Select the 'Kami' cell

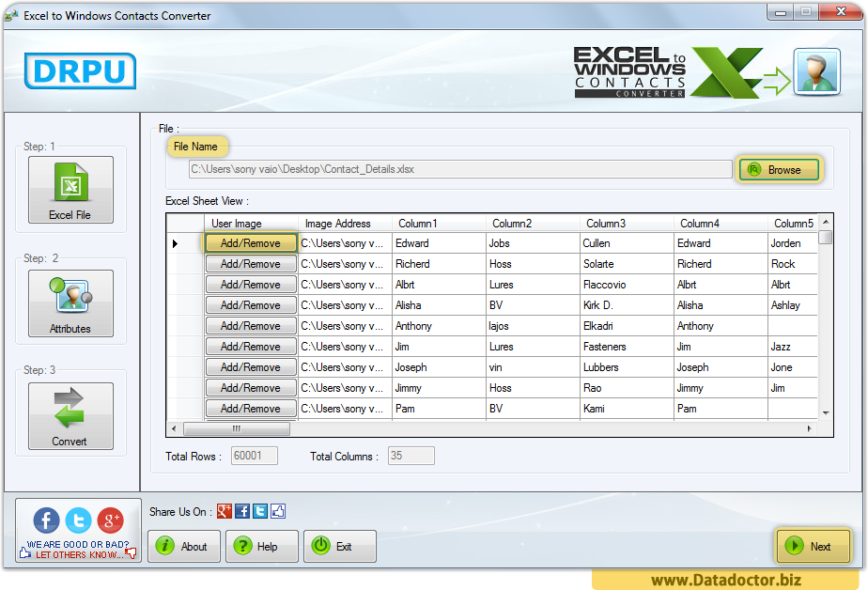[x=628, y=409]
